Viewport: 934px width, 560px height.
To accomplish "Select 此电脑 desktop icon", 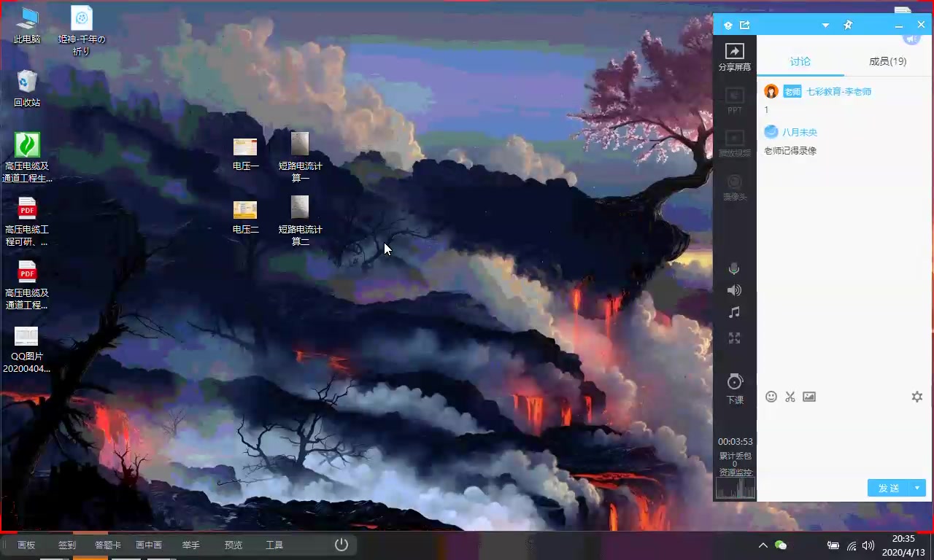I will click(27, 25).
